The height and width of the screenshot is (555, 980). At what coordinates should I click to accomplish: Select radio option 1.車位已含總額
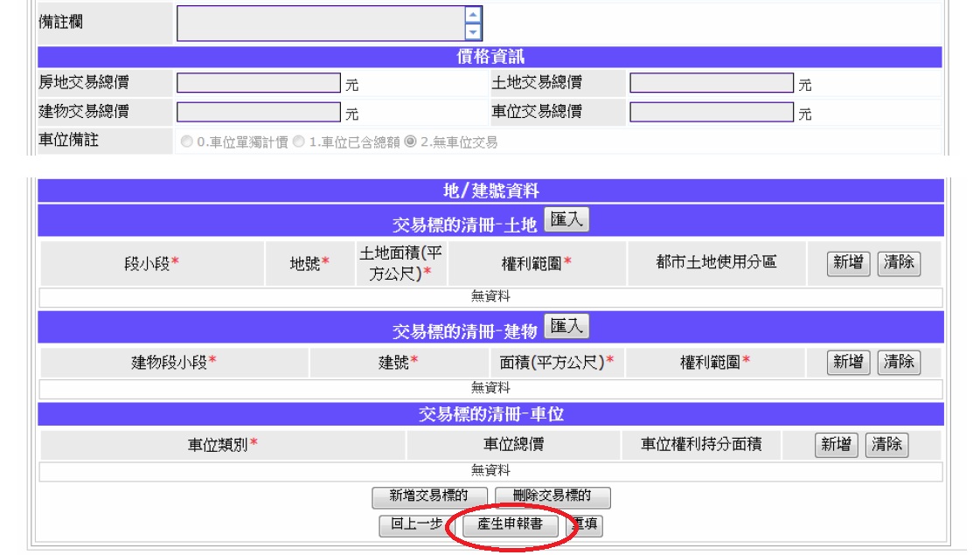click(296, 142)
